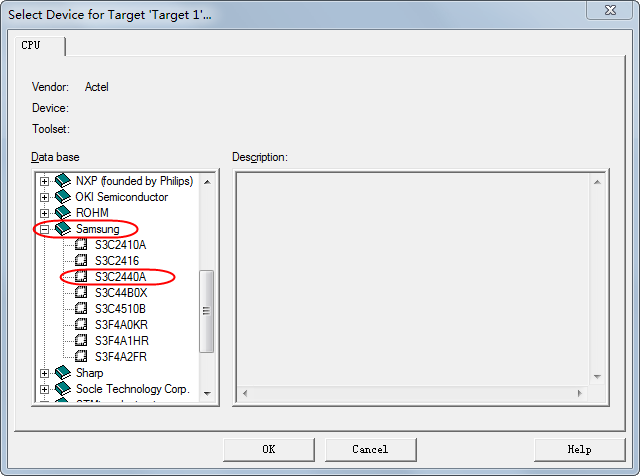Close the Select Device dialog

pyautogui.click(x=610, y=10)
